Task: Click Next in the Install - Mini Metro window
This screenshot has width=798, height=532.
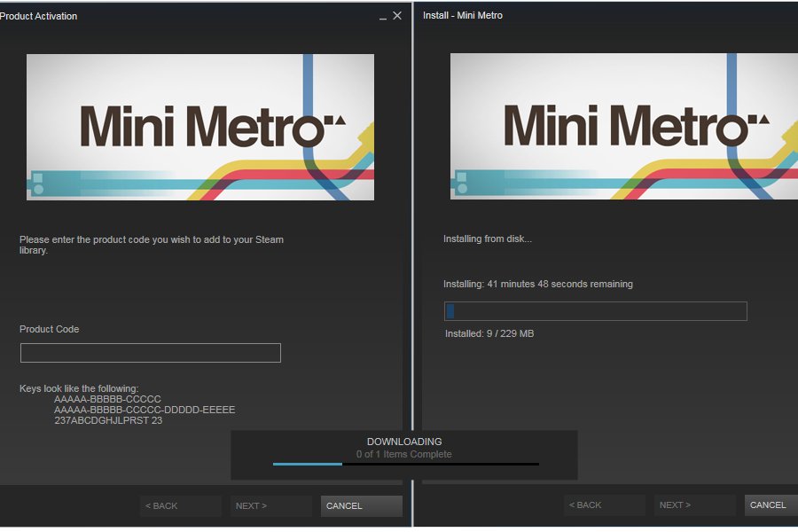Action: 694,505
